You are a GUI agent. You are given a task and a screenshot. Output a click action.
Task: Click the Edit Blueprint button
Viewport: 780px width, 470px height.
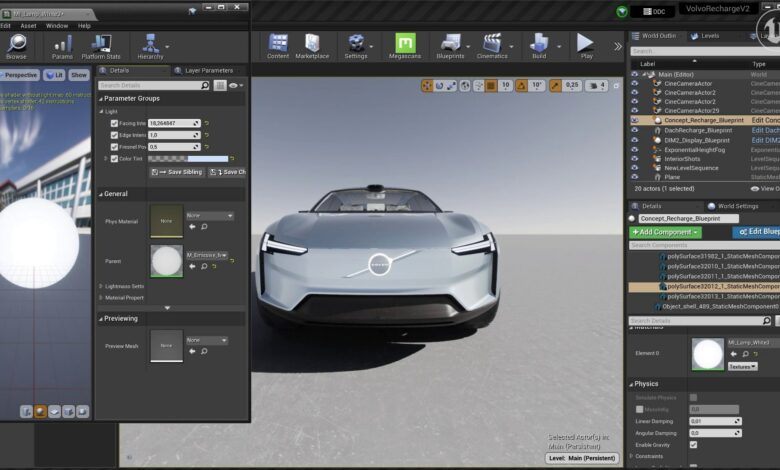click(756, 232)
